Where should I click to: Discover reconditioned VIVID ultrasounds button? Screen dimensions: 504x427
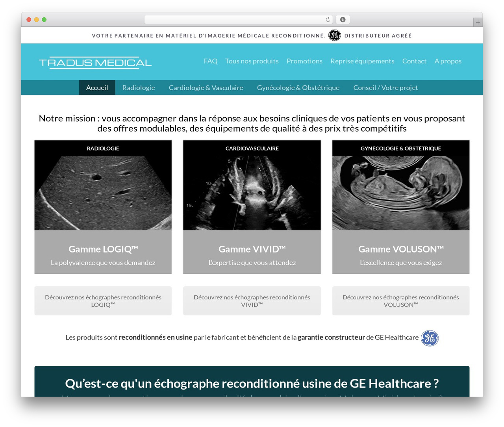point(252,301)
